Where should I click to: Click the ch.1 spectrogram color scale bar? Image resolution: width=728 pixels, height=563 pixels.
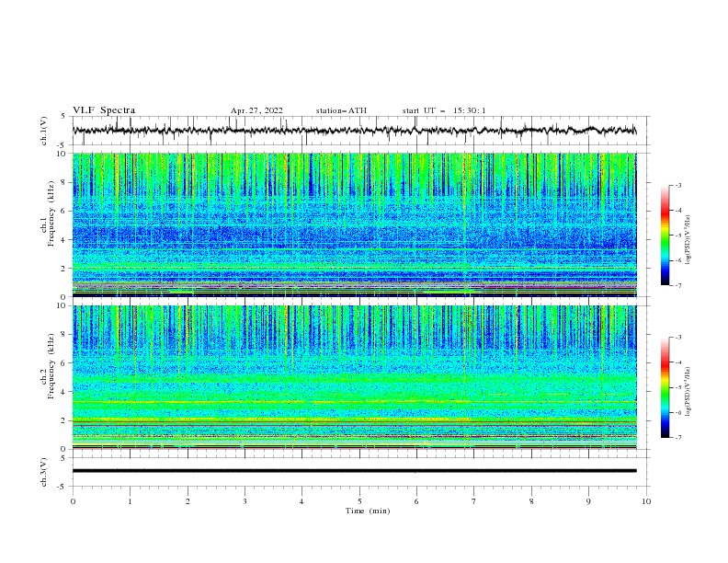pos(665,236)
